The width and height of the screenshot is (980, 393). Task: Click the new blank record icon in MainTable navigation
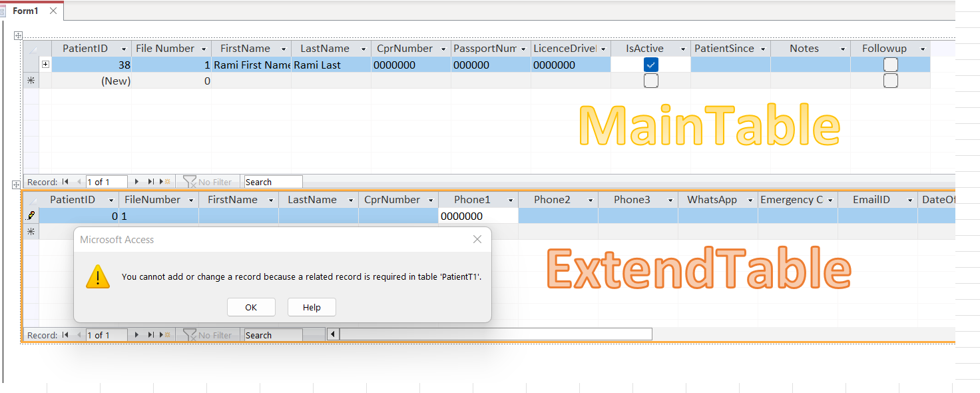[x=165, y=181]
